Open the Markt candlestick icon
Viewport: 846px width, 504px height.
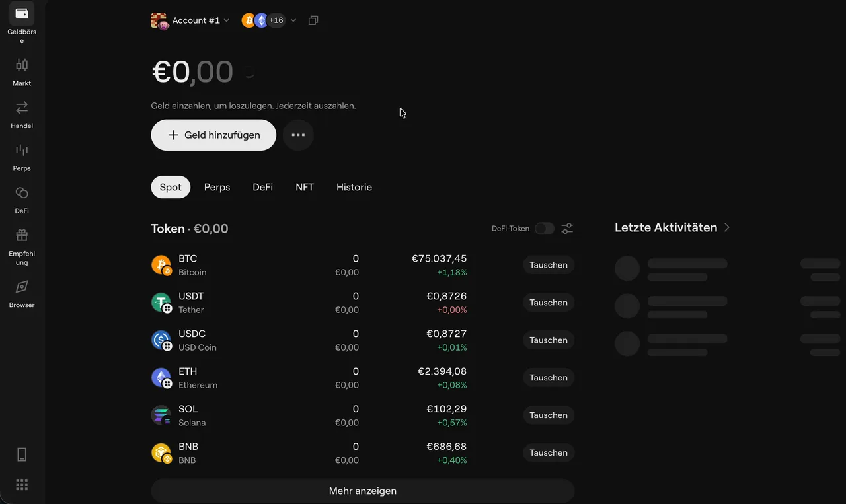(x=22, y=65)
